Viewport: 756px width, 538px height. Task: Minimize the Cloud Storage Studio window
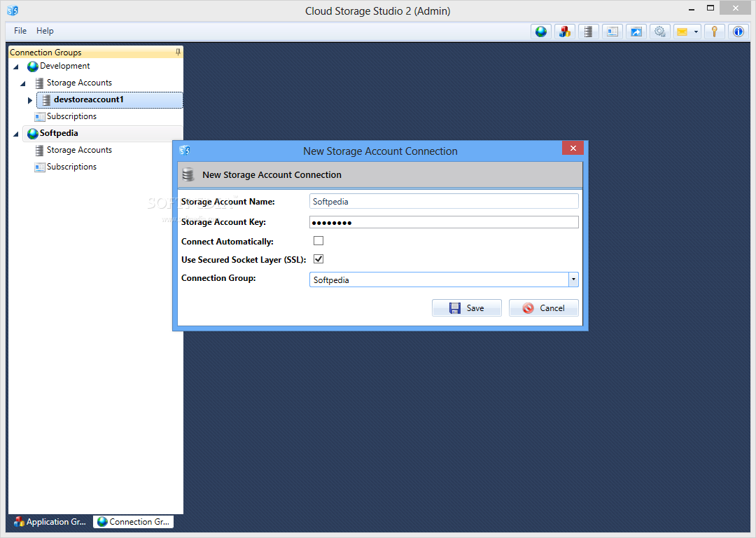pos(692,8)
